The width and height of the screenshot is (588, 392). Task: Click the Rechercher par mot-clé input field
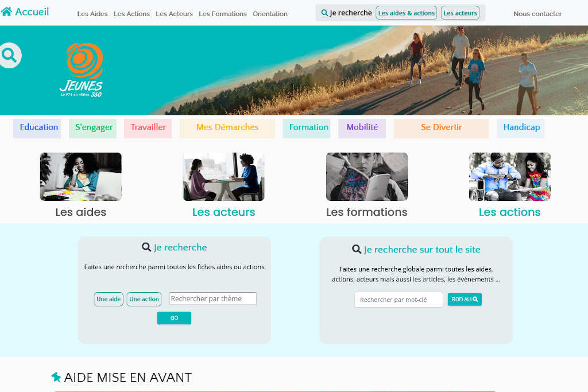coord(399,299)
